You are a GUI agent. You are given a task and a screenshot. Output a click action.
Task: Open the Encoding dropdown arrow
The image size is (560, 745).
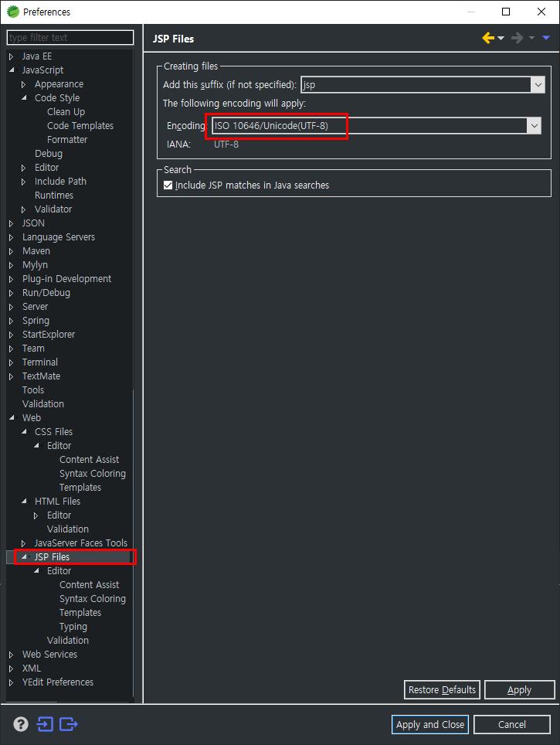(535, 126)
